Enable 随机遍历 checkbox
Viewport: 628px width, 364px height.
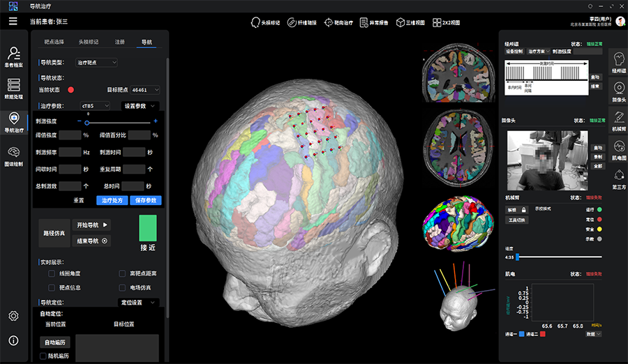(x=43, y=356)
